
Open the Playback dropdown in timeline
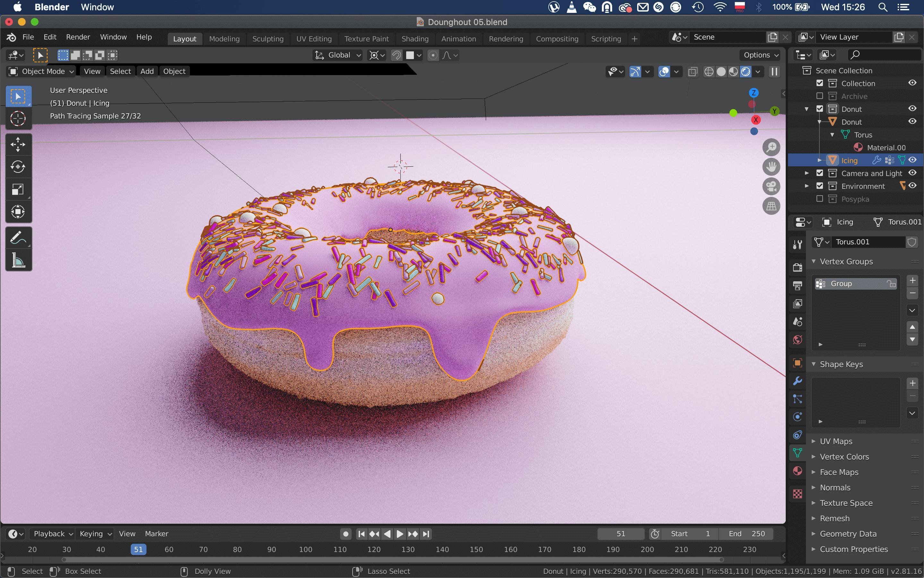pos(53,534)
